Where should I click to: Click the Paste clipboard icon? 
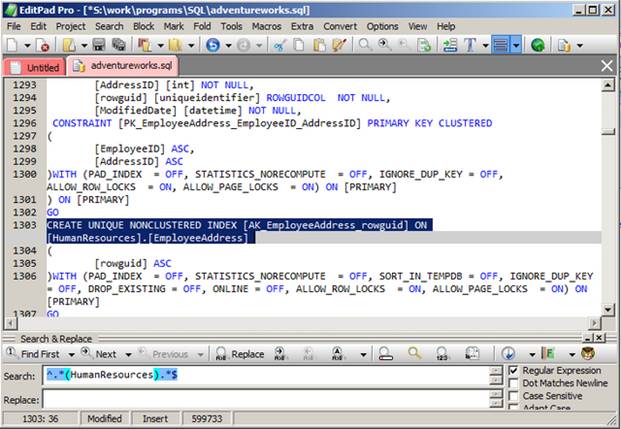319,45
